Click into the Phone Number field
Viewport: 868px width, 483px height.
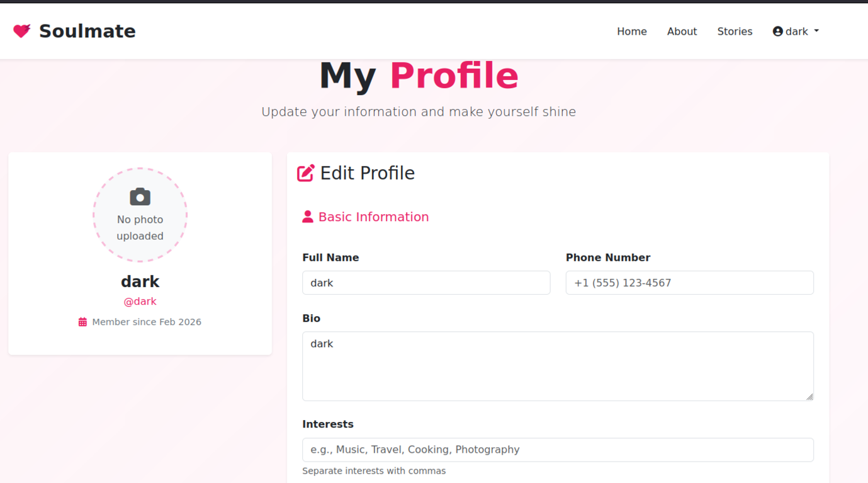[x=689, y=283]
